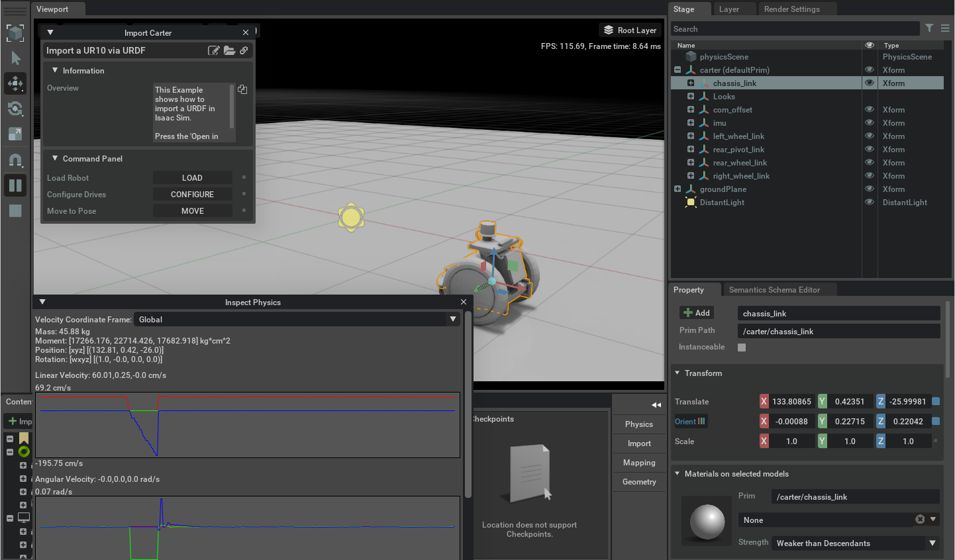Screen dimensions: 955x560
Task: Click the Translate Z blue change indicator
Action: 936,401
